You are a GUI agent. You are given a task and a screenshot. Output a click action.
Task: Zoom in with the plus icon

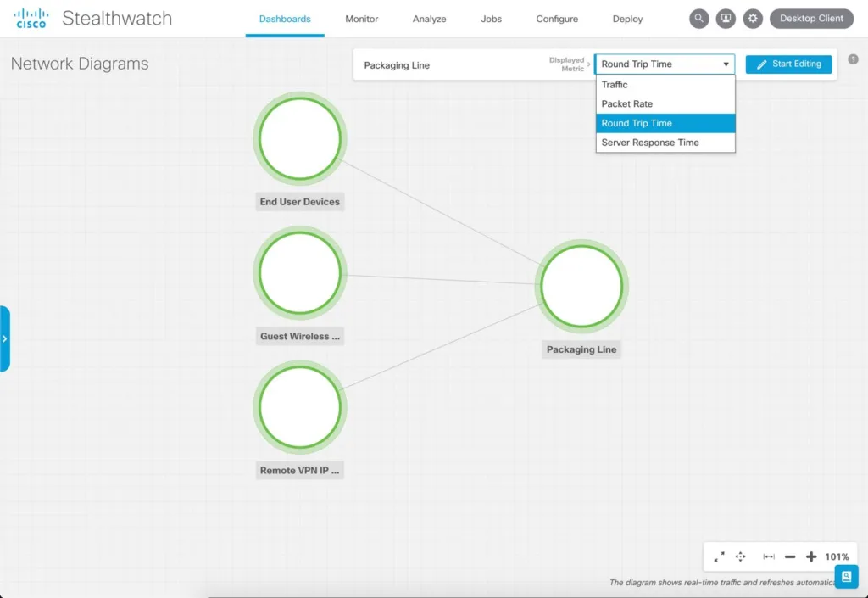pyautogui.click(x=811, y=556)
